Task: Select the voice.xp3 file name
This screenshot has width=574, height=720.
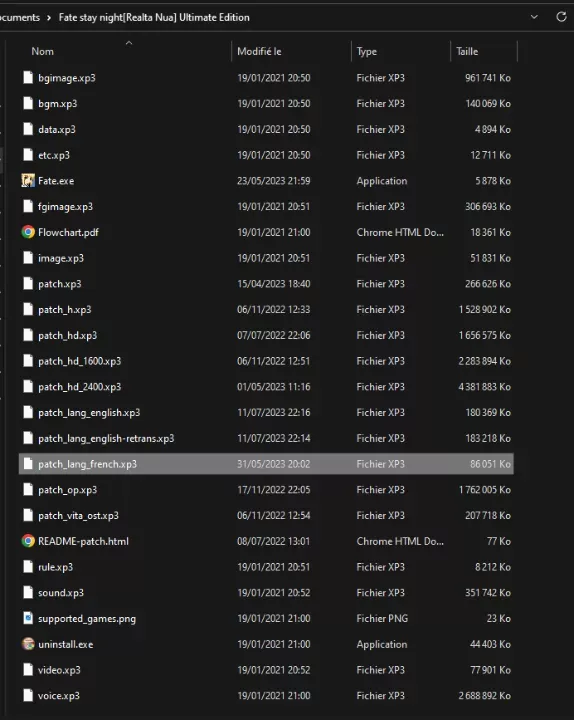Action: [x=58, y=696]
